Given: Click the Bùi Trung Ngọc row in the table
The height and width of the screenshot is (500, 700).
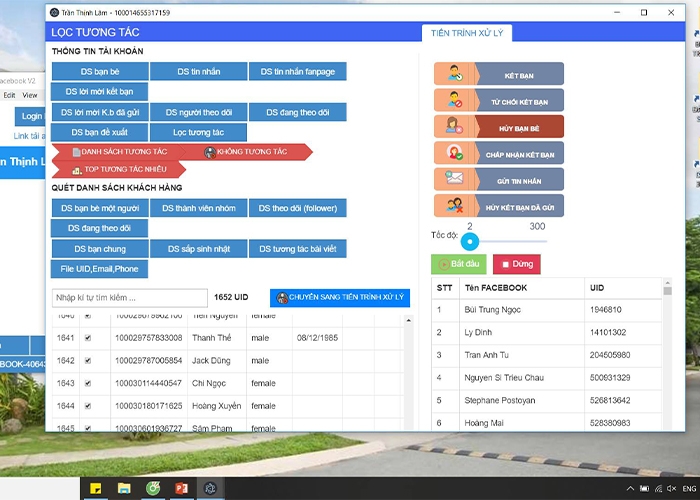Looking at the screenshot, I should click(x=546, y=310).
